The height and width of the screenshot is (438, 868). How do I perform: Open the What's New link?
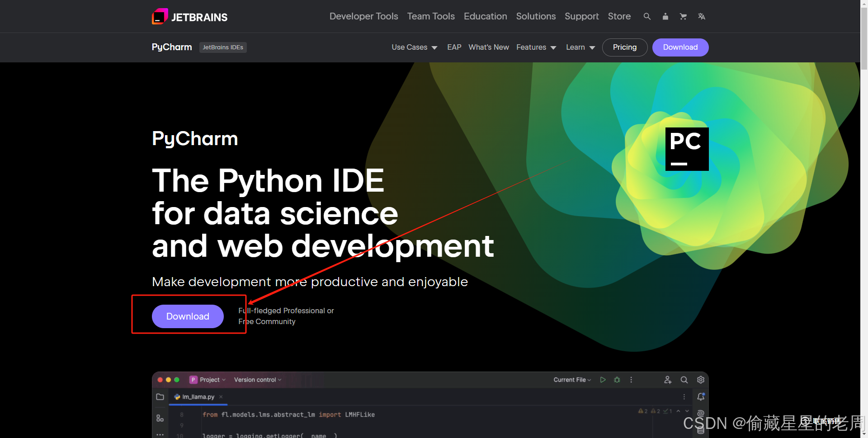click(x=489, y=47)
